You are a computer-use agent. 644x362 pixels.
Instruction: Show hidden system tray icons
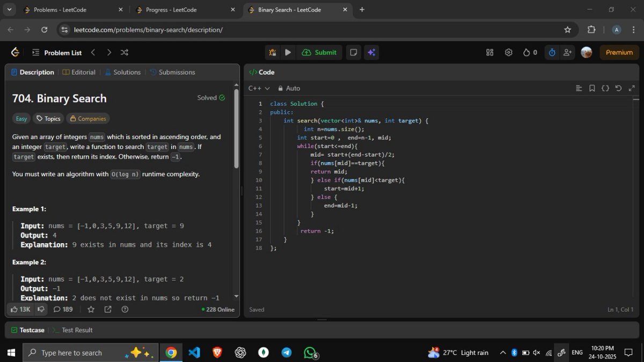pos(502,352)
